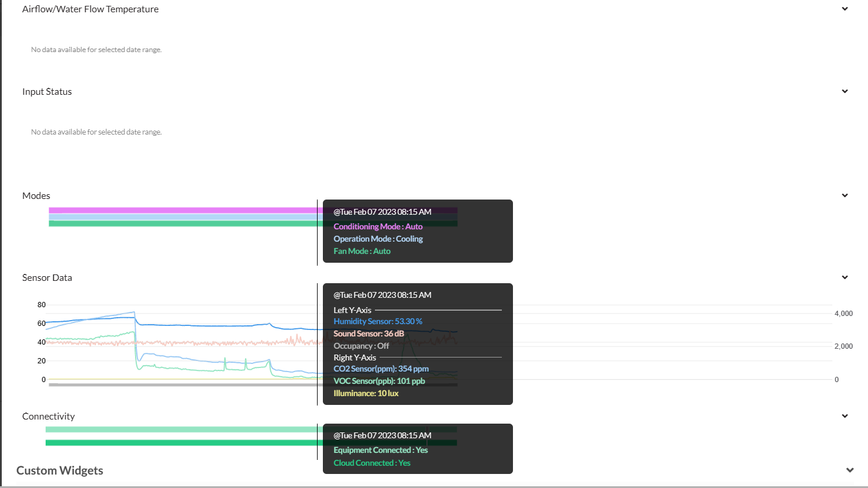Screen dimensions: 868x488
Task: Click the Sensor Data section title
Action: pyautogui.click(x=47, y=277)
